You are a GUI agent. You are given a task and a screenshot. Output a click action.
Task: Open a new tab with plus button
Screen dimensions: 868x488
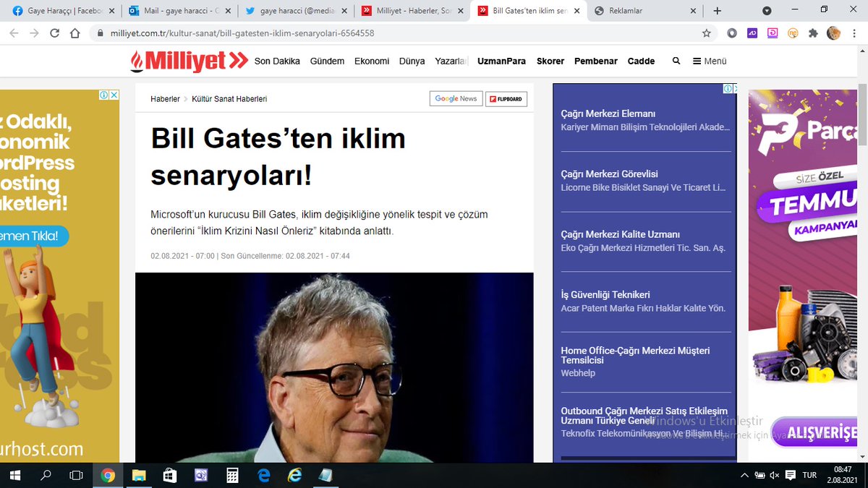tap(718, 11)
